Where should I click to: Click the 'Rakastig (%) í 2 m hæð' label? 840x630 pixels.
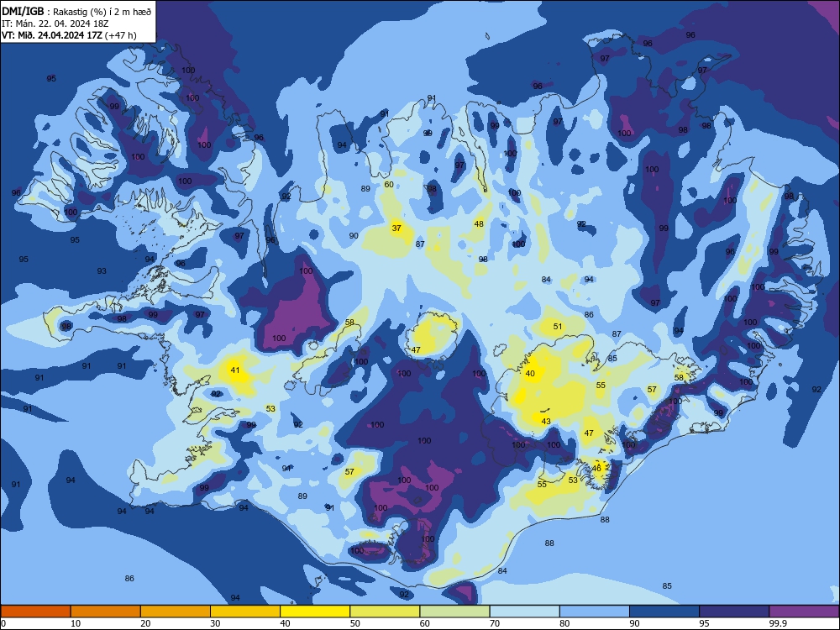click(102, 12)
